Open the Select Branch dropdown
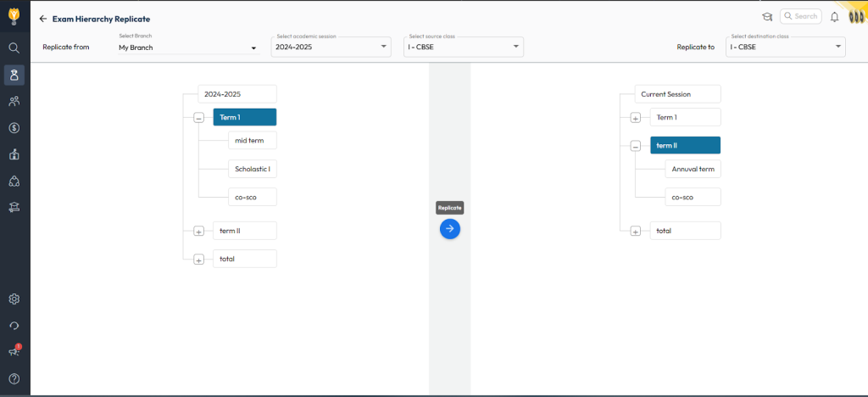 (186, 48)
